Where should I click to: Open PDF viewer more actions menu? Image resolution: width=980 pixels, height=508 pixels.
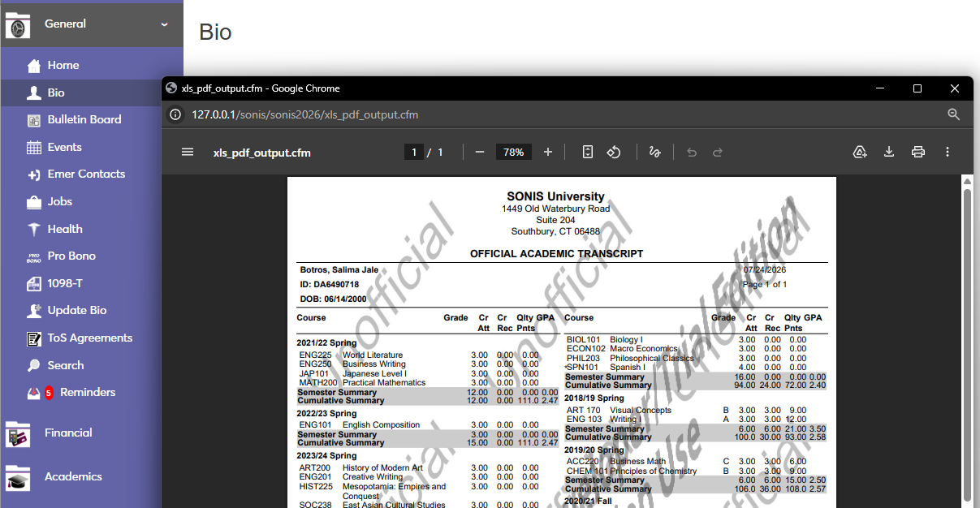pyautogui.click(x=948, y=152)
